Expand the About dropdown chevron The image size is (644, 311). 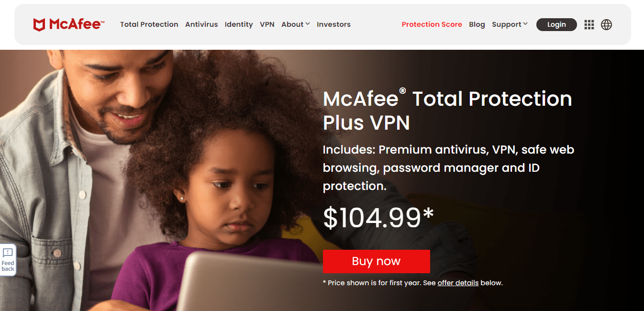308,24
